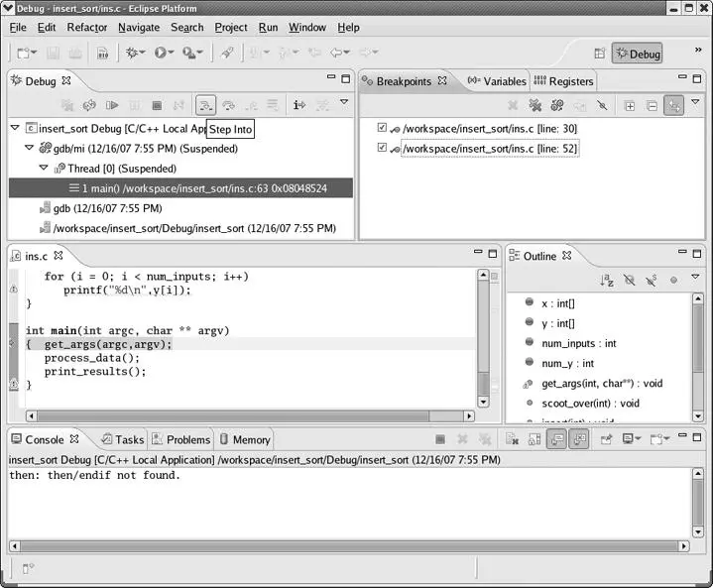This screenshot has width=713, height=588.
Task: Sort Outline entries alphabetically
Action: [606, 282]
